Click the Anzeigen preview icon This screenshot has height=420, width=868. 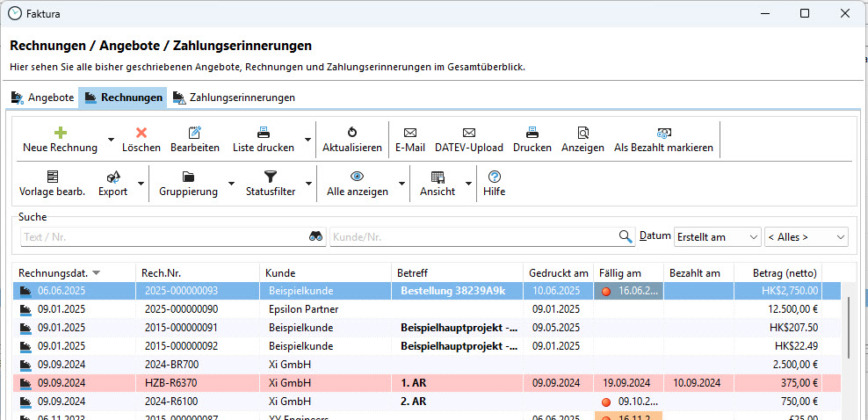pyautogui.click(x=582, y=133)
